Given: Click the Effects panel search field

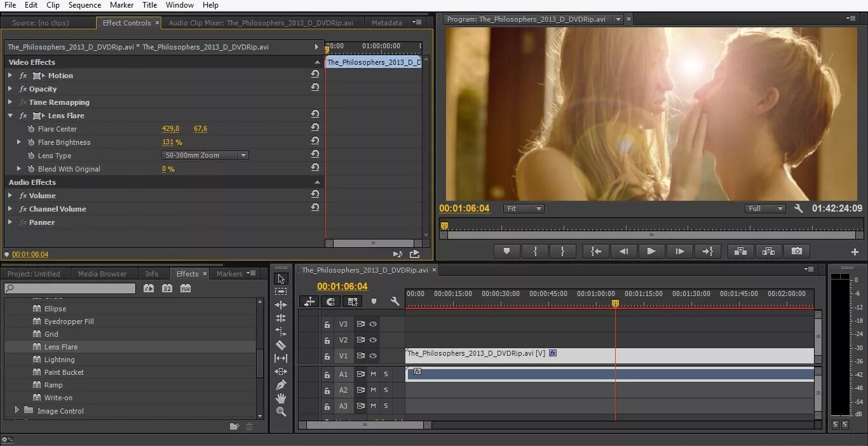Looking at the screenshot, I should coord(70,288).
